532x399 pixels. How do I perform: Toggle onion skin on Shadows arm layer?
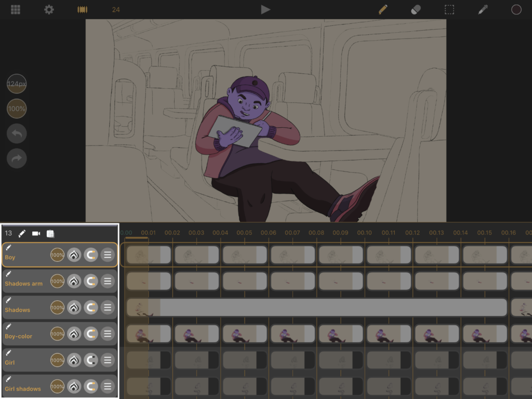(74, 281)
